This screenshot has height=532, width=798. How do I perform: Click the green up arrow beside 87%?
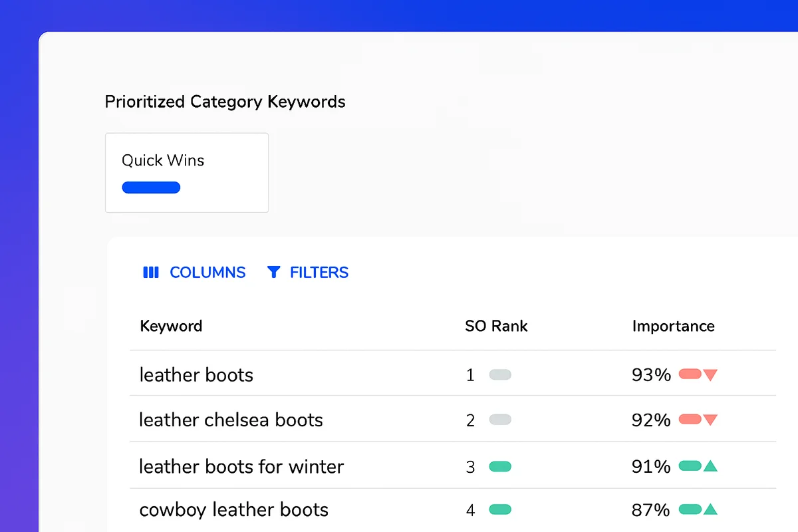[x=710, y=510]
